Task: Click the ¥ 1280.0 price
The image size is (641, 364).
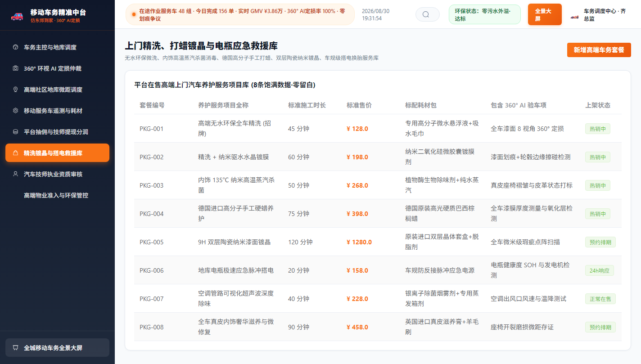Action: [359, 242]
